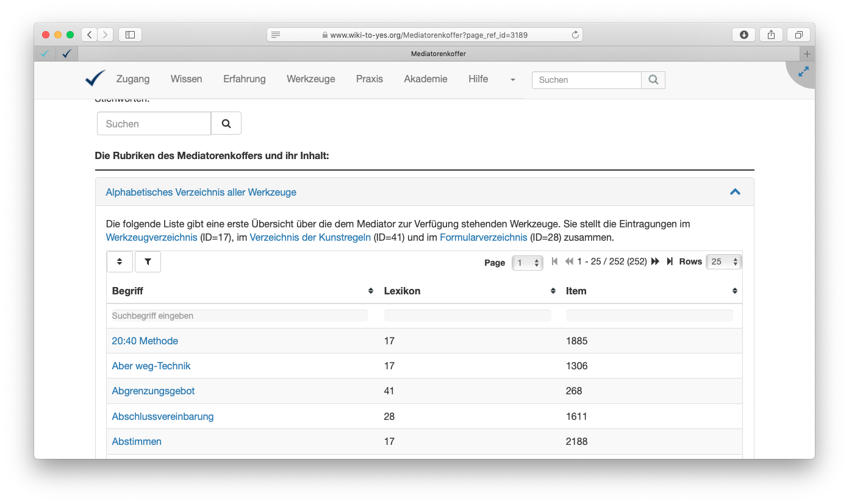This screenshot has width=849, height=504.
Task: Toggle fullscreen with the expand arrows icon
Action: point(803,71)
